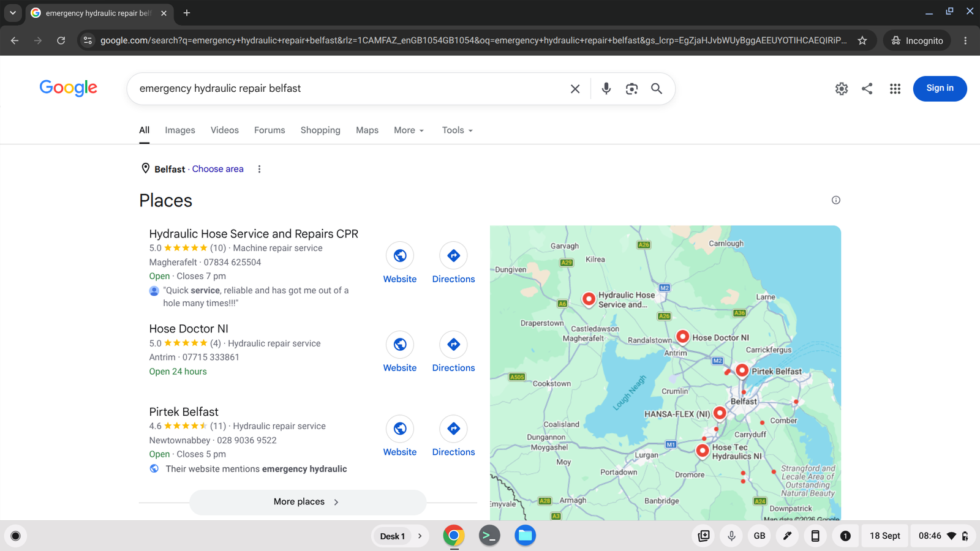
Task: Open Website for Hose Doctor NI
Action: point(400,352)
